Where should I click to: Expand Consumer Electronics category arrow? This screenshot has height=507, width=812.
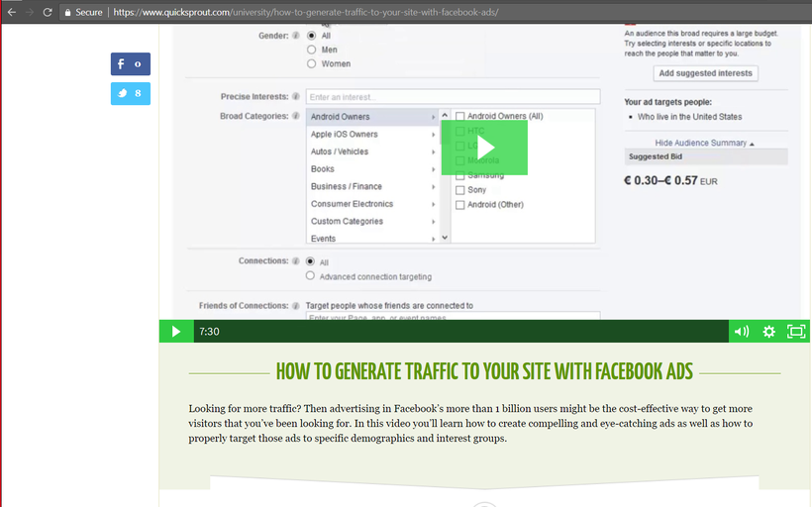(x=434, y=205)
